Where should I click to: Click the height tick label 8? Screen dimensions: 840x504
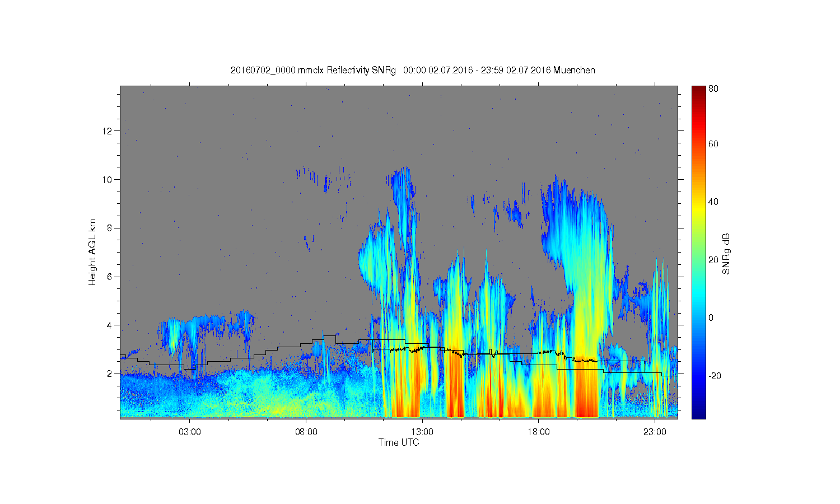coord(110,228)
